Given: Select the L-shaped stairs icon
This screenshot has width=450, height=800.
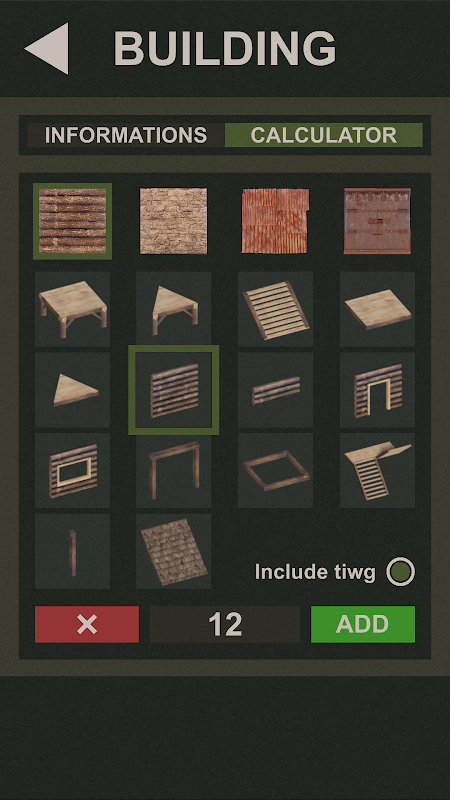Looking at the screenshot, I should (378, 470).
